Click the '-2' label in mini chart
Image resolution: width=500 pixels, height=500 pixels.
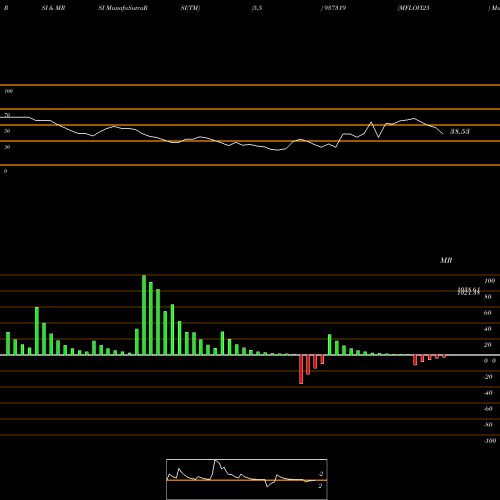[320, 474]
